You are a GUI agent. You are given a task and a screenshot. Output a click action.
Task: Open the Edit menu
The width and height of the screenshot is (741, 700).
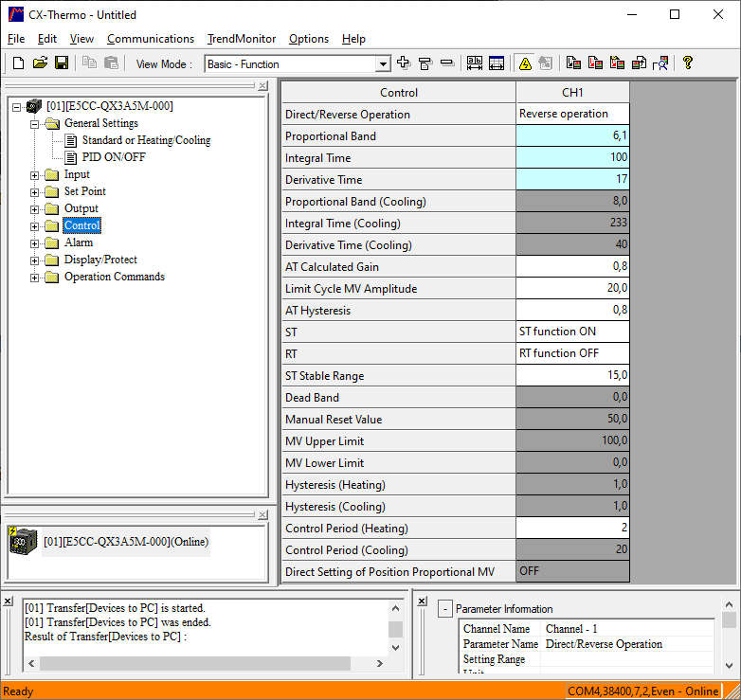46,39
